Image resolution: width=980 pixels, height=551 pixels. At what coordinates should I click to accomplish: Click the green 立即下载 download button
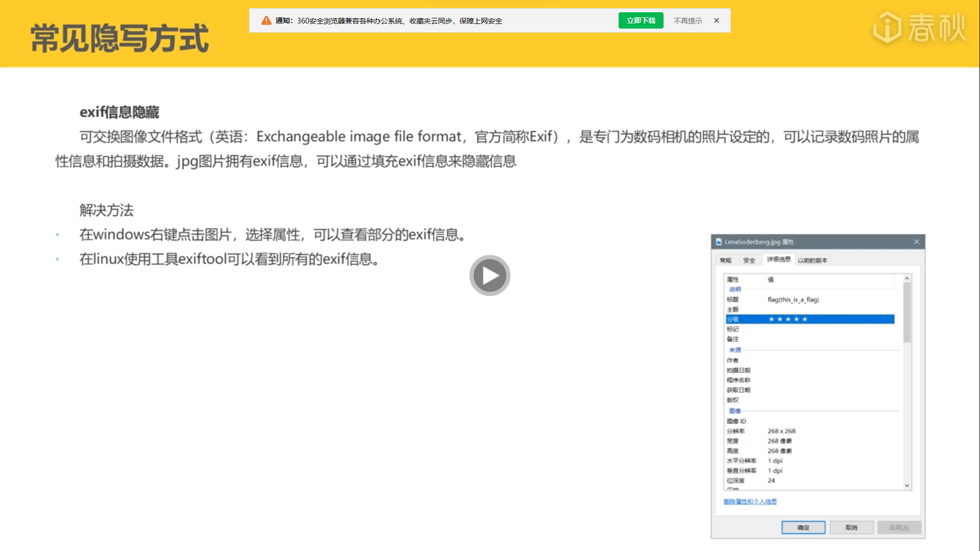641,20
